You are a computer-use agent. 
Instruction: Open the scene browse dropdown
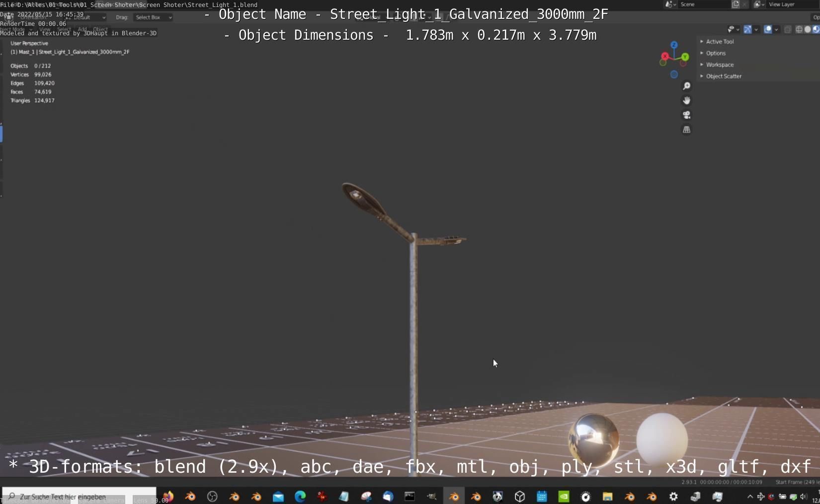[x=670, y=4]
